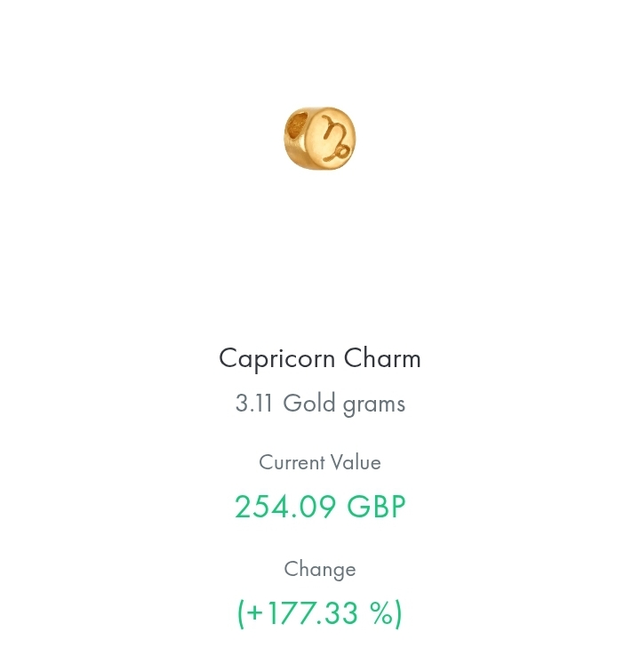
Task: Click the 3.11 Gold grams weight line
Action: [320, 404]
